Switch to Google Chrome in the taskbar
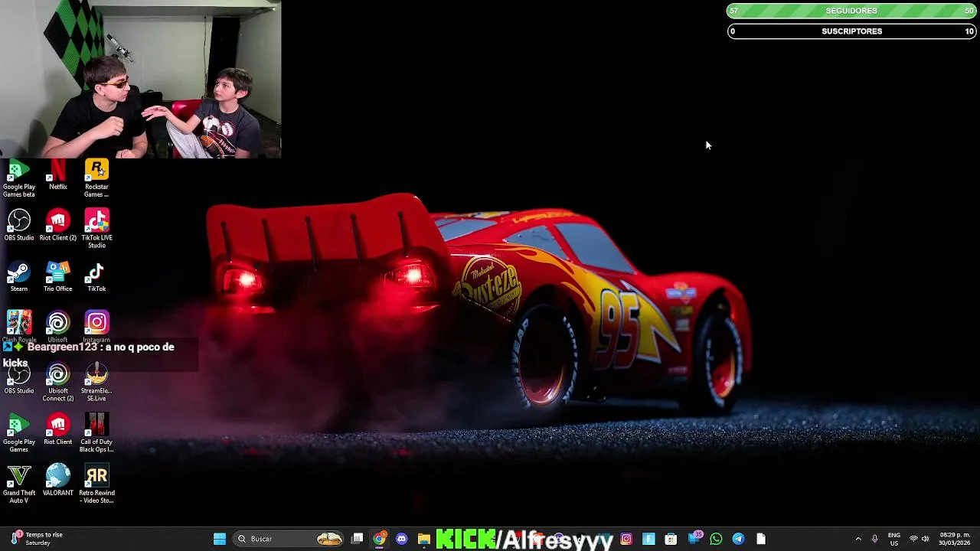 click(380, 539)
